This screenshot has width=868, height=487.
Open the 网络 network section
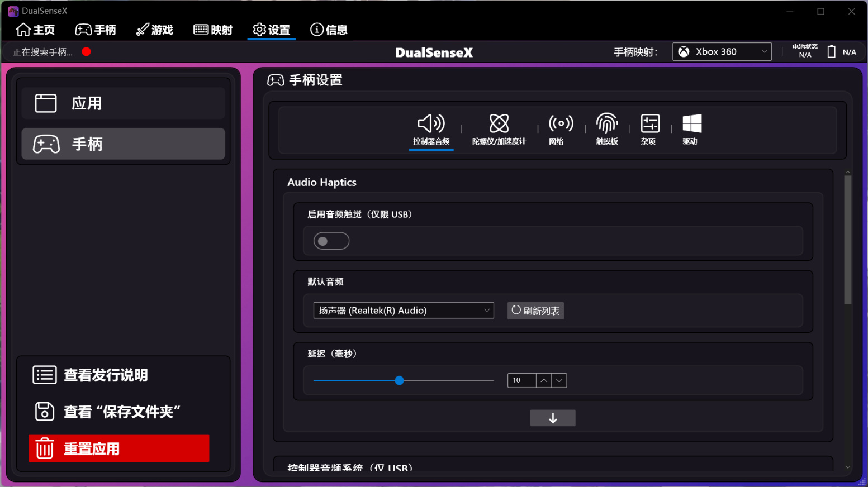pos(561,130)
